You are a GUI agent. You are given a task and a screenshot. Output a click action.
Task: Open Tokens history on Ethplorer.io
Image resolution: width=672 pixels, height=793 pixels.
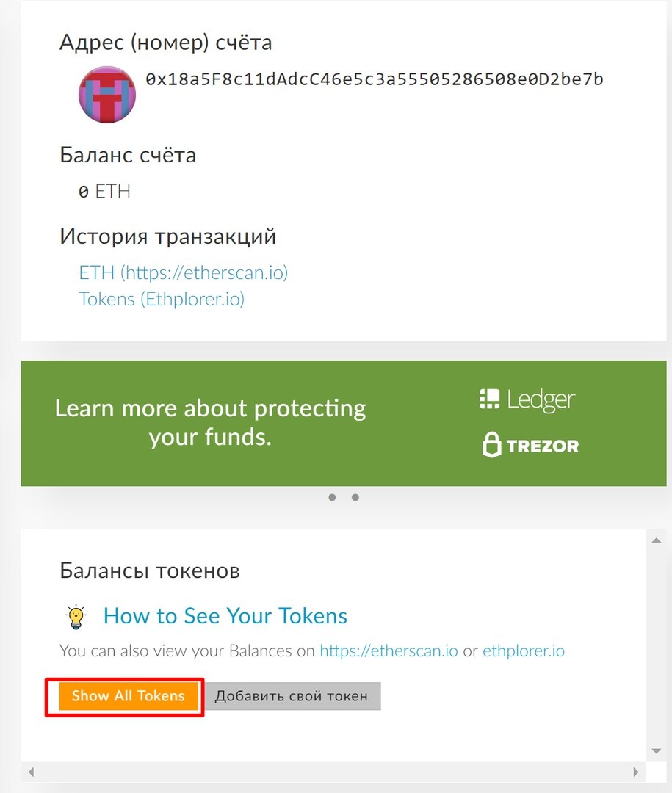[x=162, y=299]
